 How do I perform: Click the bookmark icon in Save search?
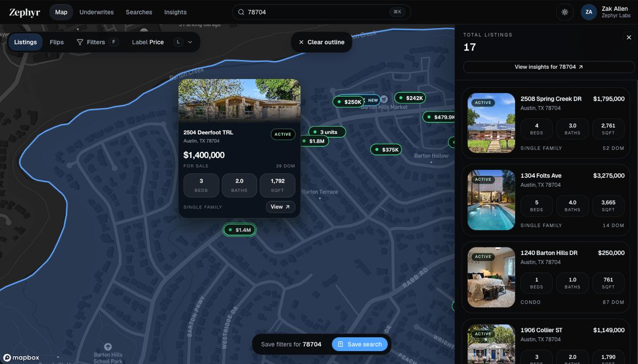tap(340, 344)
